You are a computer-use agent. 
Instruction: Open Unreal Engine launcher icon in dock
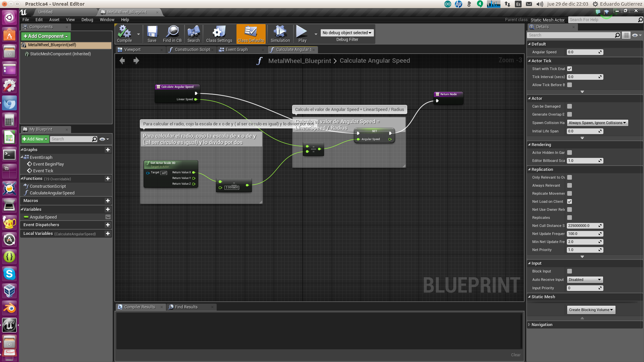(x=9, y=325)
